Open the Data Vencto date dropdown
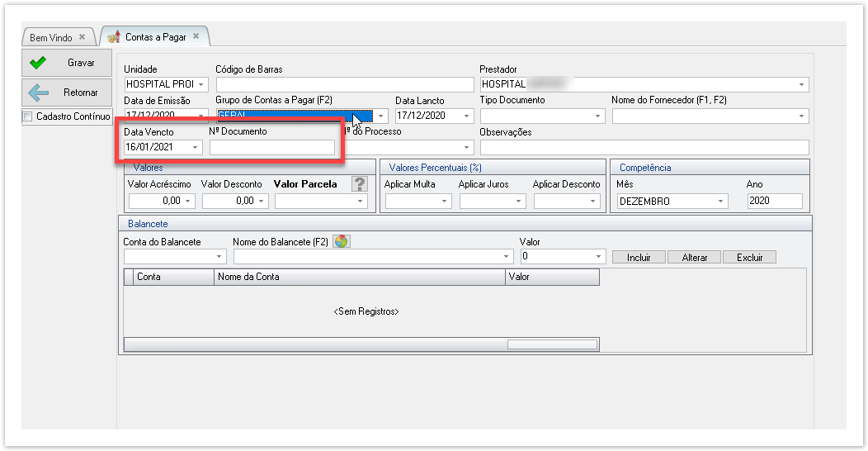The image size is (868, 451). (196, 147)
